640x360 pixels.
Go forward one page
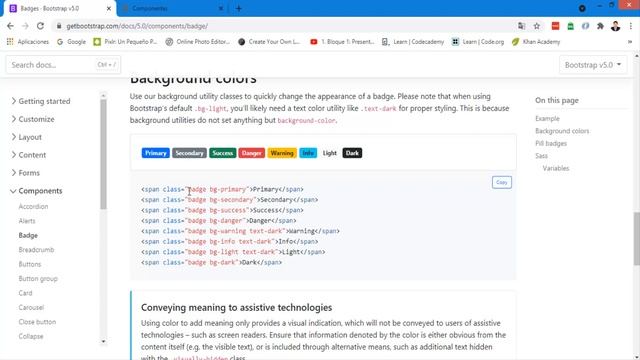tap(25, 26)
